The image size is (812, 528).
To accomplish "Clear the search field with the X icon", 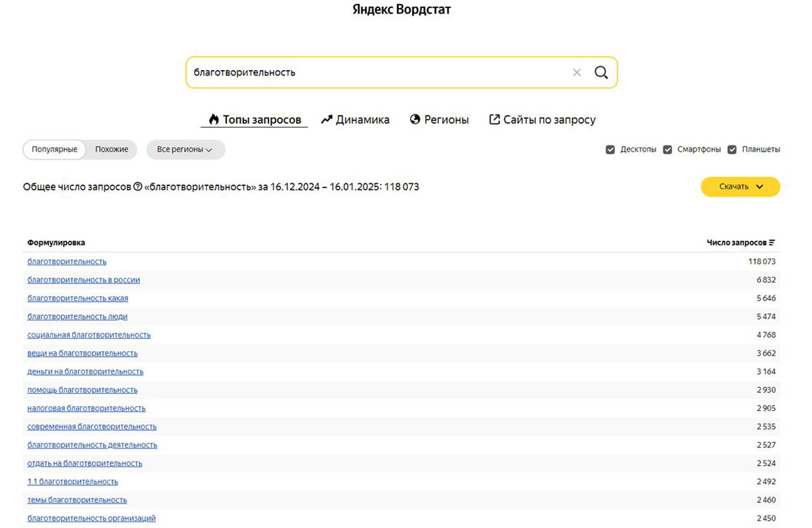I will click(x=576, y=73).
